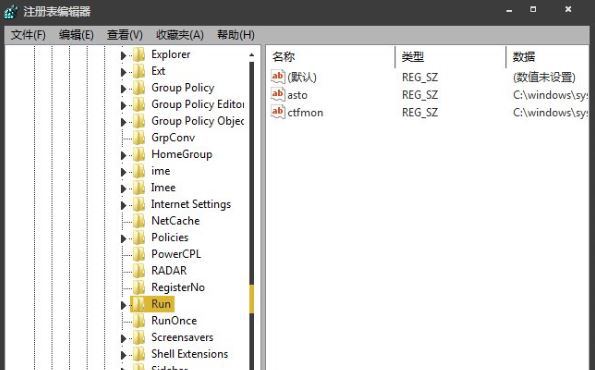Click the Registry Editor title bar icon
Viewport: 595px width, 370px height.
tap(11, 12)
